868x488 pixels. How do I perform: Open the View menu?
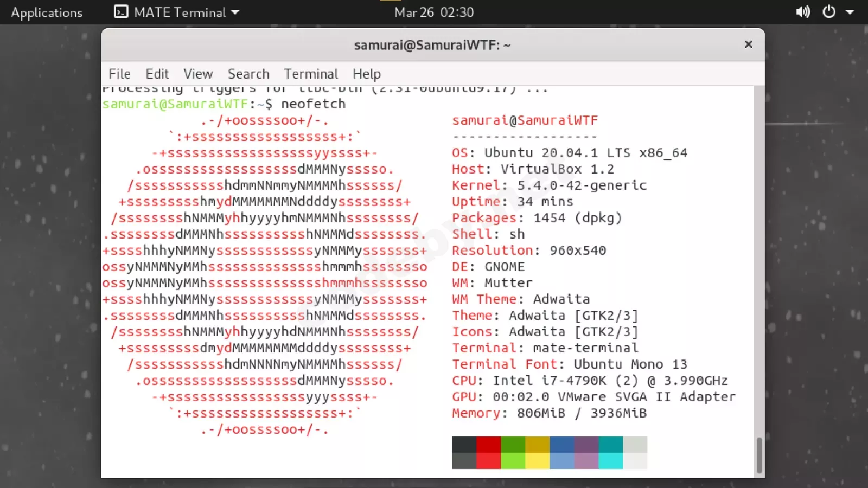click(198, 74)
